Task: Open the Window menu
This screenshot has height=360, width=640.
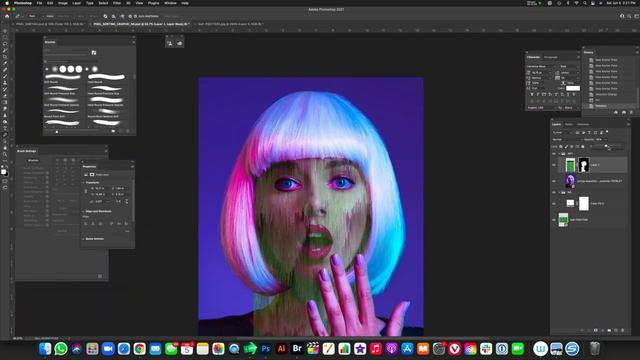Action: (170, 3)
